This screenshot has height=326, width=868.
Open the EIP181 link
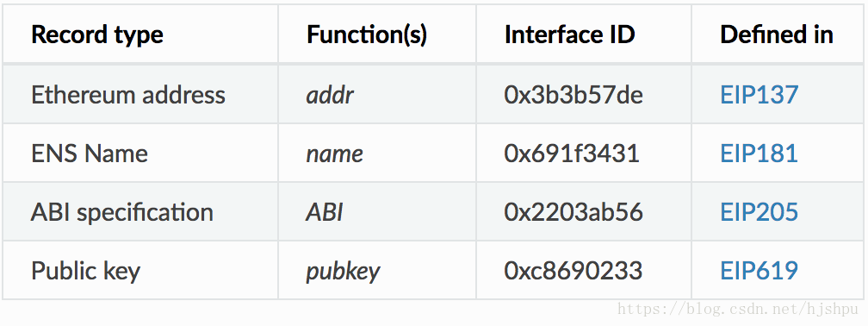click(759, 153)
